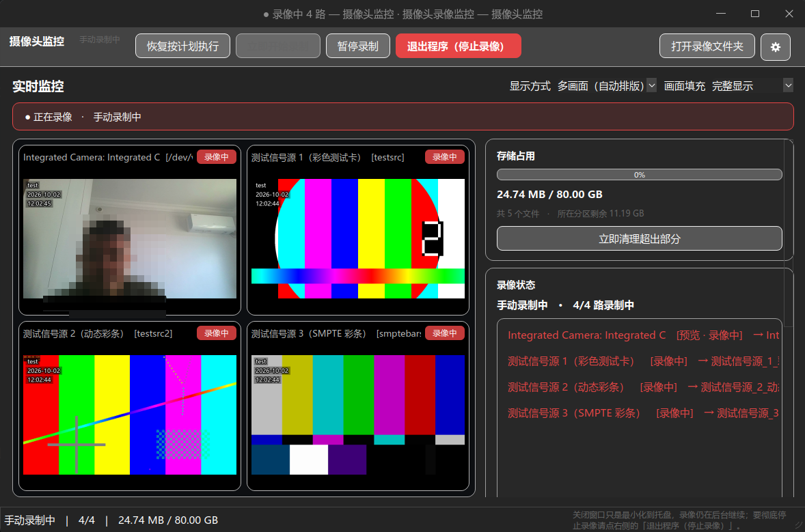Click 录像中 badge on 测试信号源 2 tile
This screenshot has width=805, height=532.
(x=216, y=333)
